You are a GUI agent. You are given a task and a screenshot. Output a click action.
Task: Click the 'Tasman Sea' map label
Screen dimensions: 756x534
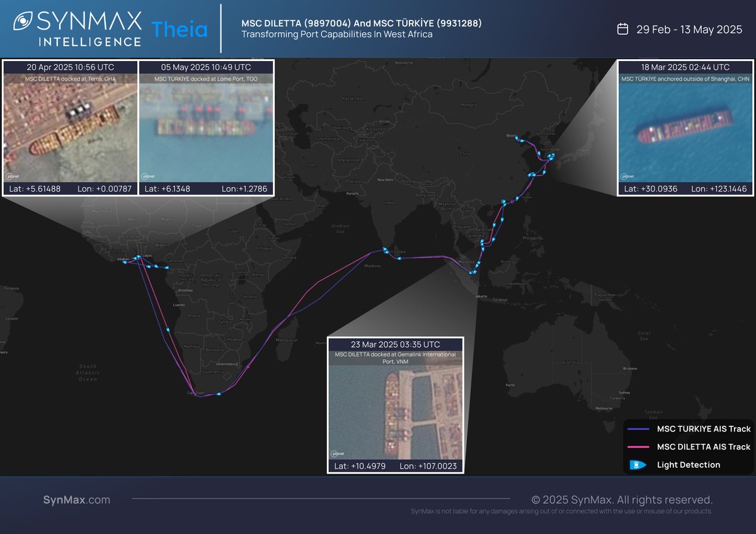[x=654, y=414]
